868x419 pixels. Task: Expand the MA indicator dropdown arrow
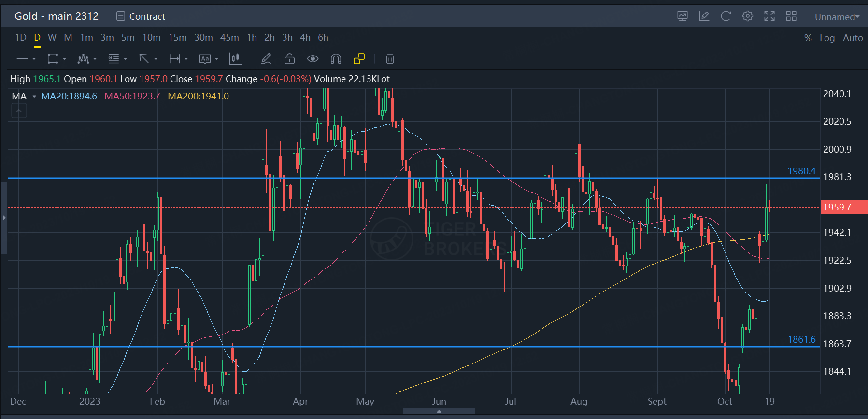34,97
